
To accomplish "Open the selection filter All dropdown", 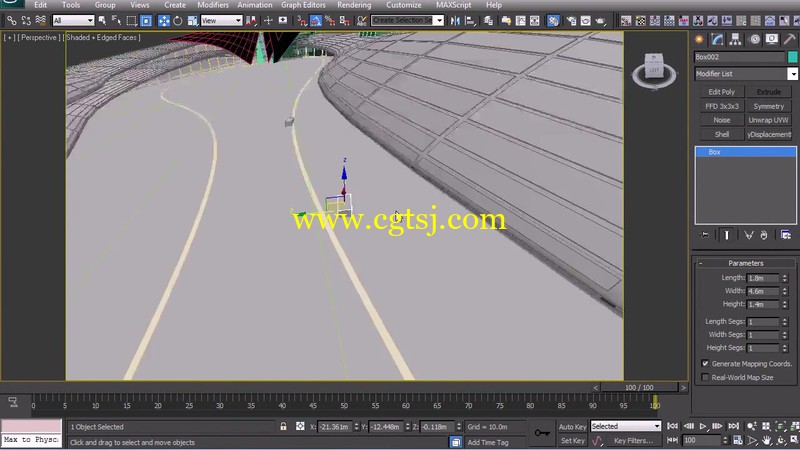I will 73,20.
